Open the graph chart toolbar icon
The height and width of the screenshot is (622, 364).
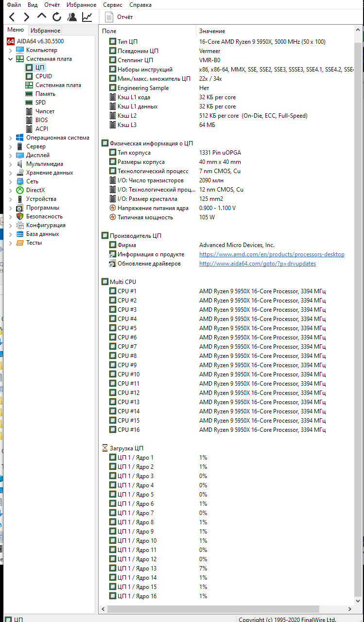coord(87,17)
